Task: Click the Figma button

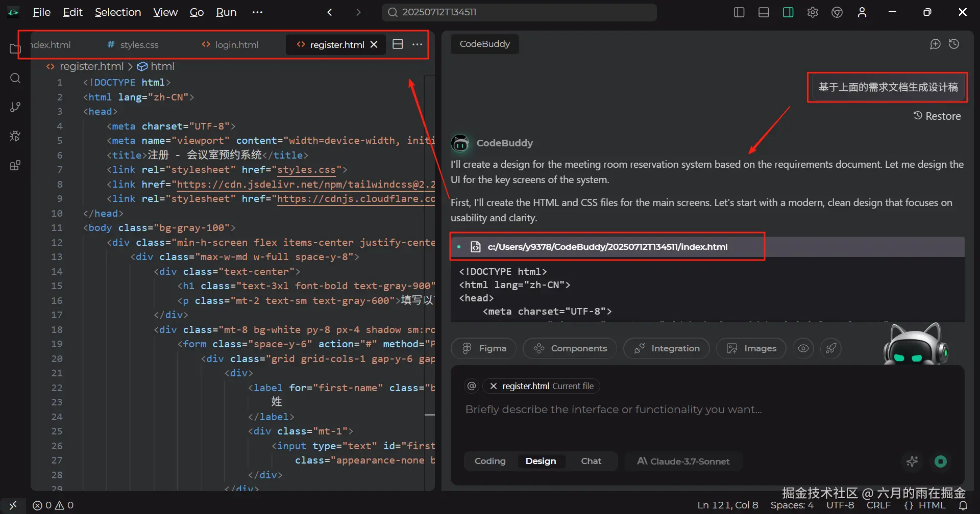Action: 484,348
